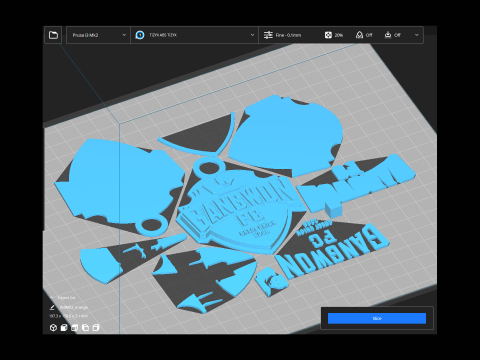Click the print profile sliders icon
The height and width of the screenshot is (360, 480).
point(268,35)
